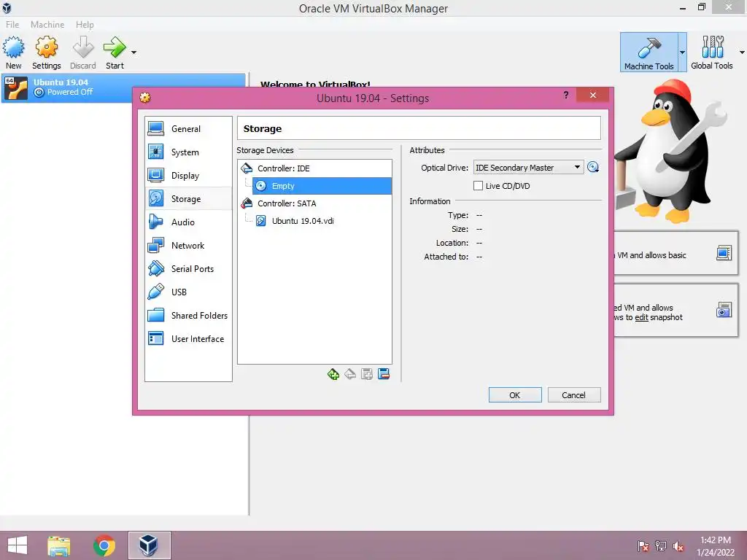Open the Windows Start button
The width and height of the screenshot is (747, 560).
tap(18, 545)
